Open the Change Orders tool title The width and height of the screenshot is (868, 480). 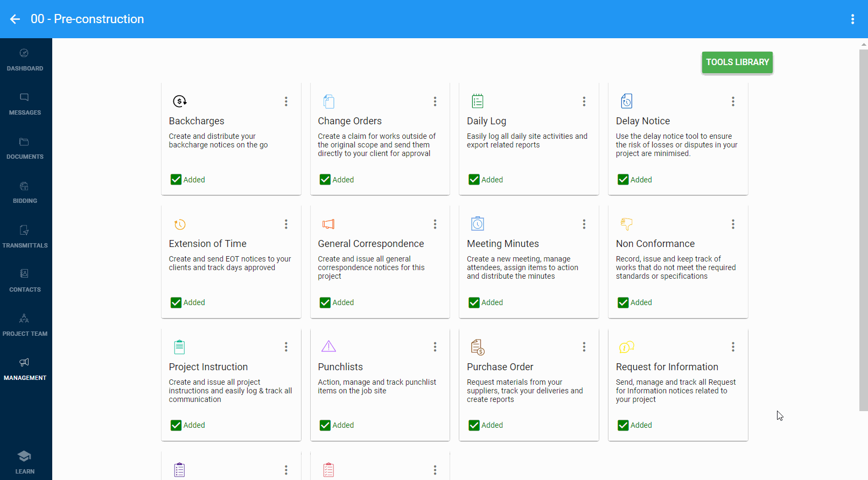coord(349,121)
